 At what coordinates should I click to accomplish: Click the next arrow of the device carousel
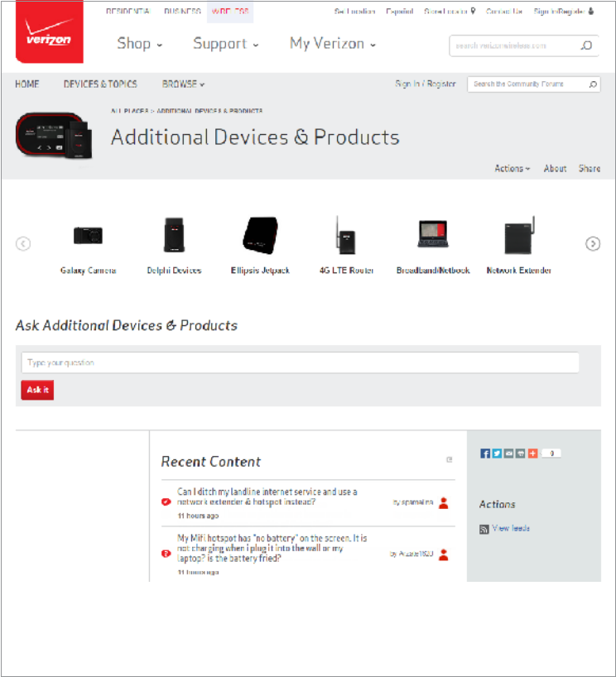pos(593,244)
